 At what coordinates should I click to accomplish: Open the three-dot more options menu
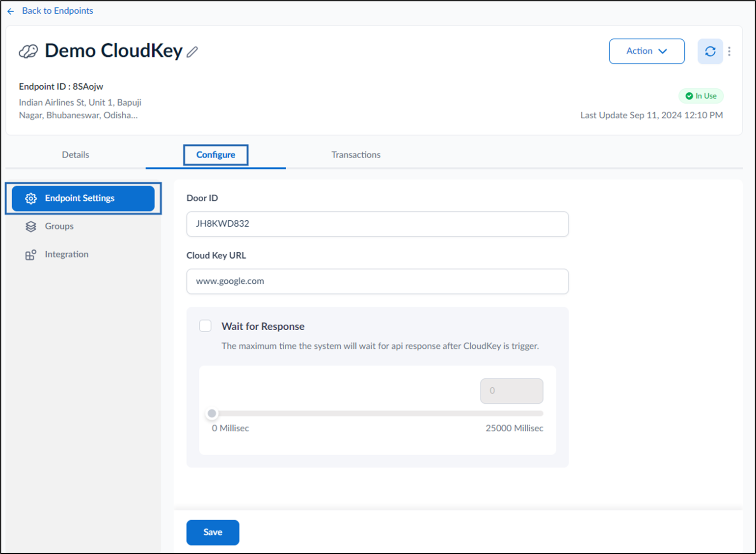(x=729, y=51)
